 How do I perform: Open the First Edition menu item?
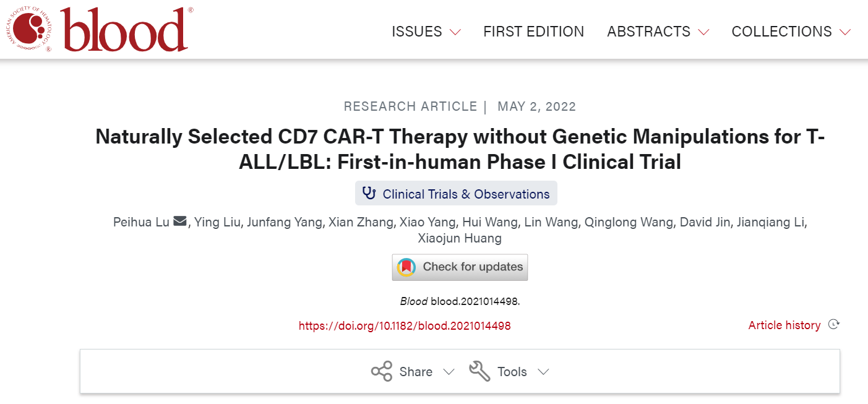click(x=533, y=32)
